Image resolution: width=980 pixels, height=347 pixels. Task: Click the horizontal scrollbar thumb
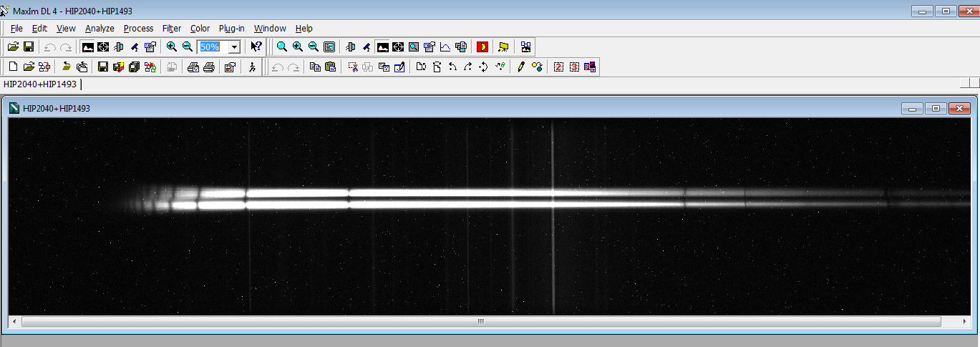click(481, 322)
